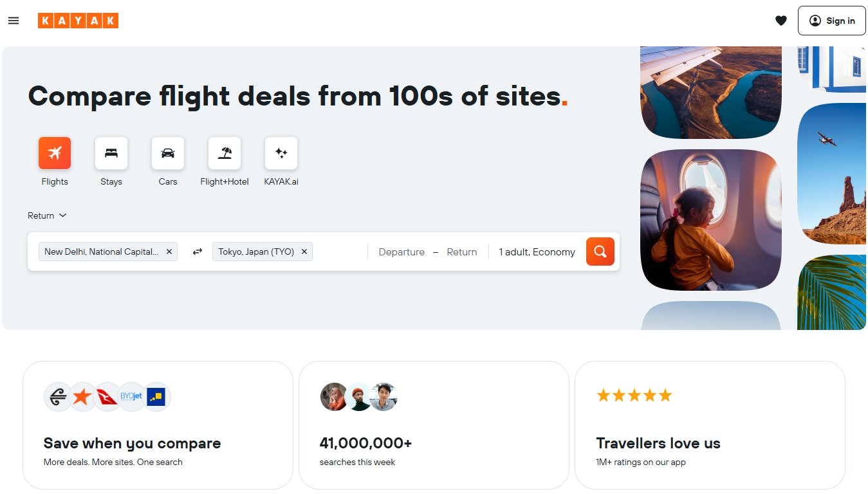This screenshot has width=868, height=494.
Task: Click the five-star Travellers love us rating
Action: (634, 396)
